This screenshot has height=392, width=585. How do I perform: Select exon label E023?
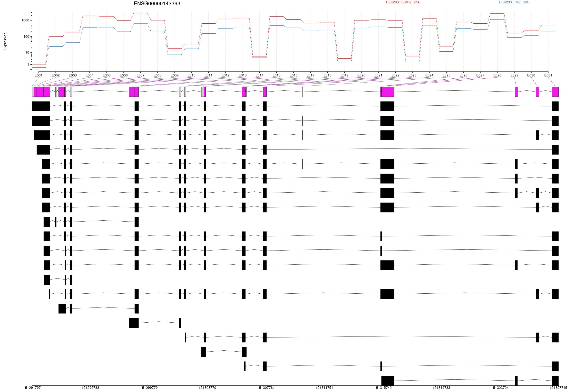click(x=412, y=75)
